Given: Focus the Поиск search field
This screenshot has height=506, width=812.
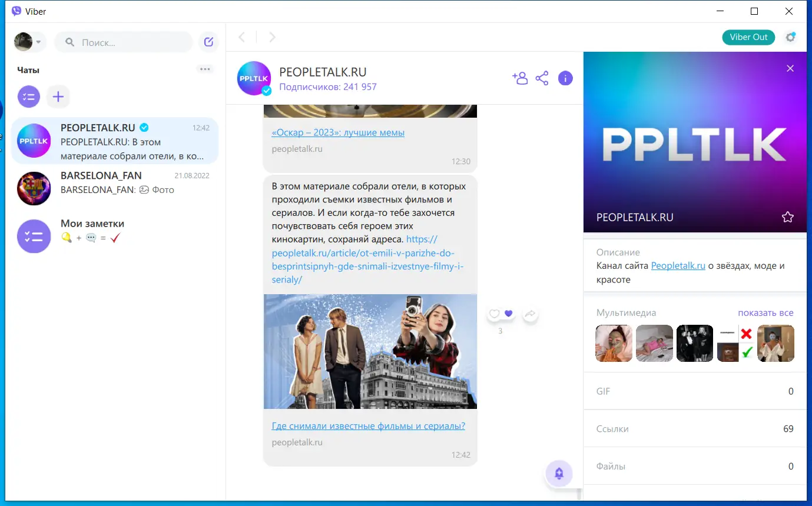Looking at the screenshot, I should click(x=124, y=42).
